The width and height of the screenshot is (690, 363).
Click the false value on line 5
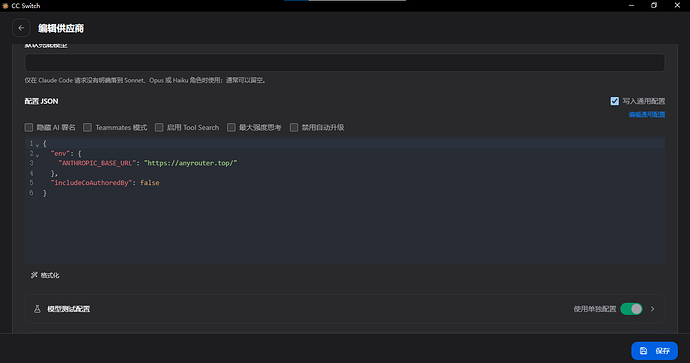click(x=150, y=183)
